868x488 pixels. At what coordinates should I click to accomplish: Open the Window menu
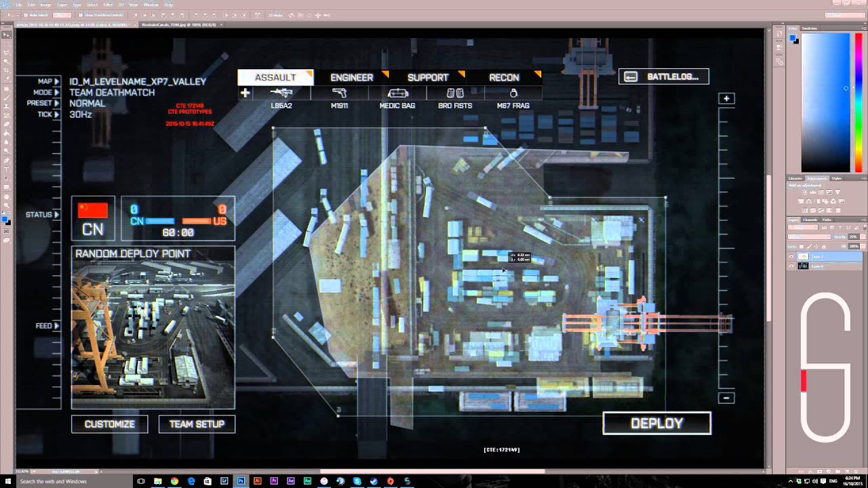[x=151, y=5]
